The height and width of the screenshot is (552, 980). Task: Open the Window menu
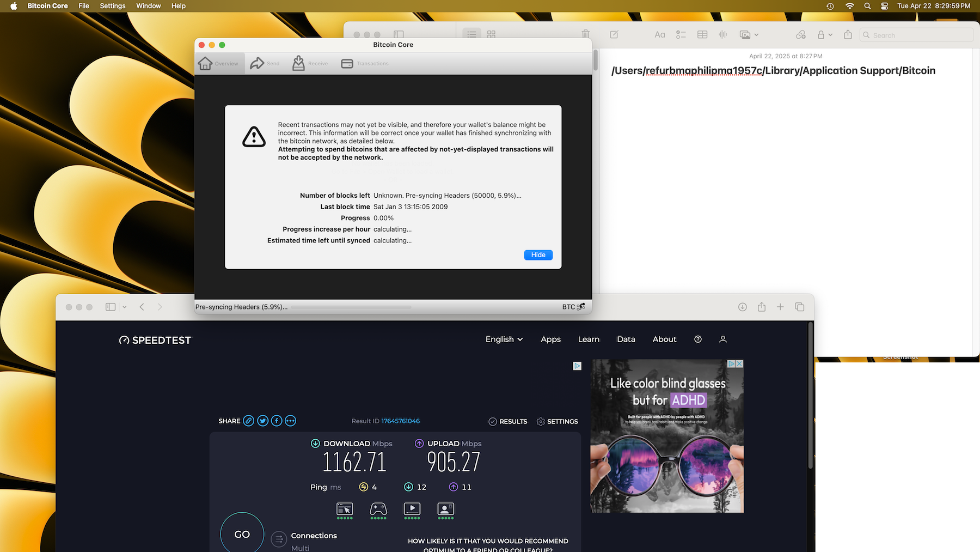pos(148,6)
